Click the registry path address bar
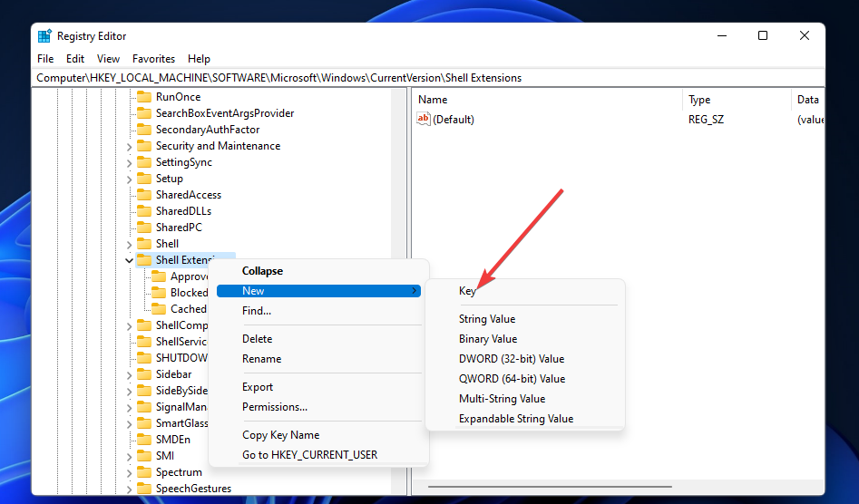The image size is (859, 504). pyautogui.click(x=428, y=78)
